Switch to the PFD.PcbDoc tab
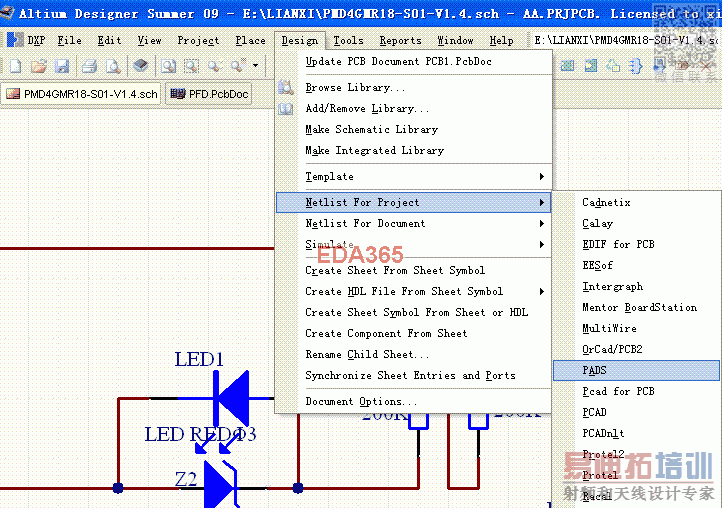This screenshot has width=722, height=508. pos(209,94)
